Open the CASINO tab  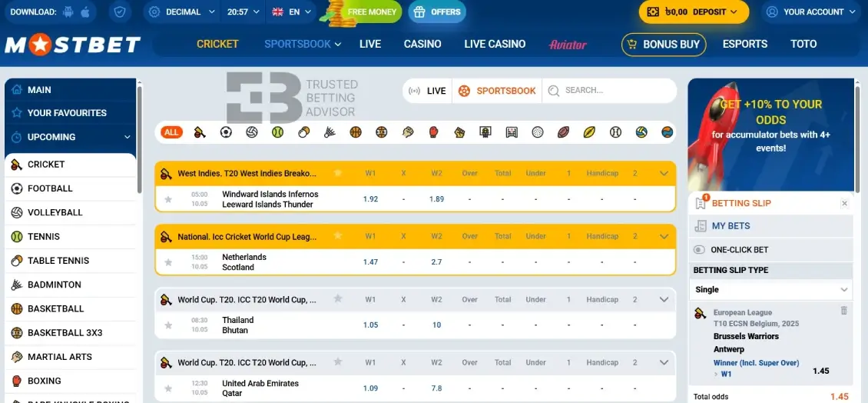422,44
